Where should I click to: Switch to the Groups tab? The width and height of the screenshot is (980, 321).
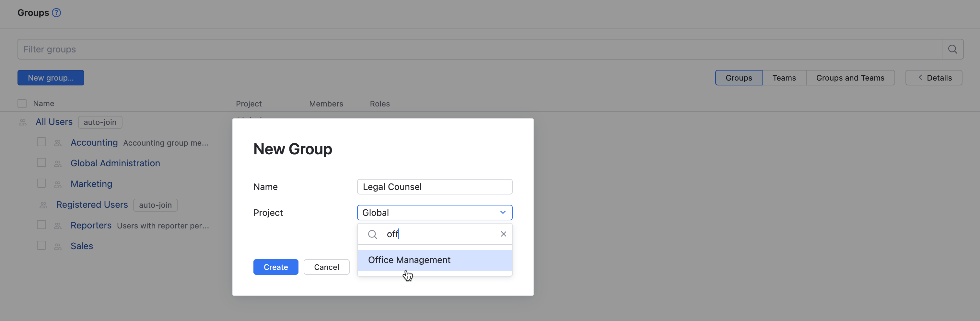[x=739, y=78]
